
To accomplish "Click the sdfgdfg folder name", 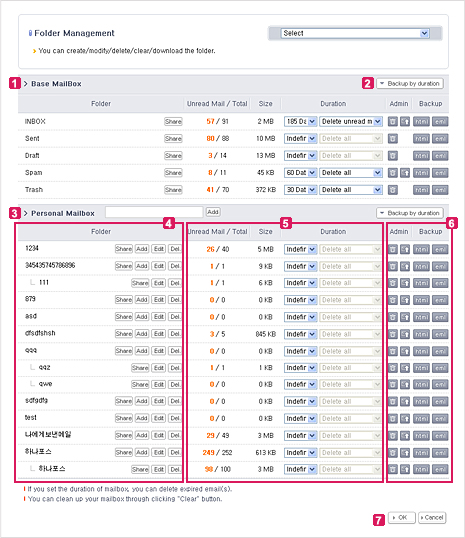I will (x=36, y=400).
